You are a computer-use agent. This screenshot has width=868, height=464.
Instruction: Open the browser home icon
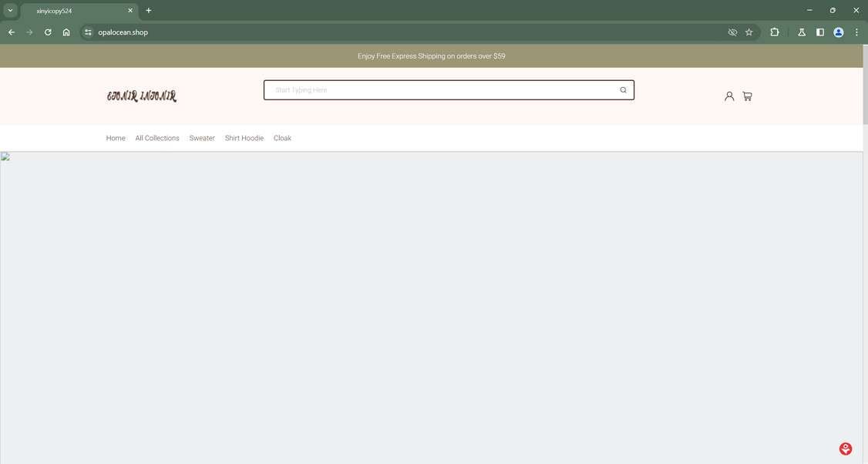point(66,32)
